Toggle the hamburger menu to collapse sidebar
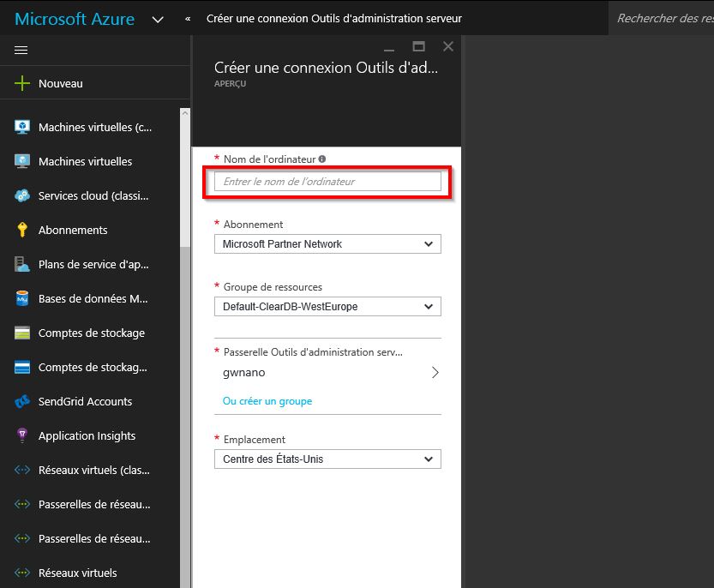This screenshot has width=714, height=588. (21, 50)
